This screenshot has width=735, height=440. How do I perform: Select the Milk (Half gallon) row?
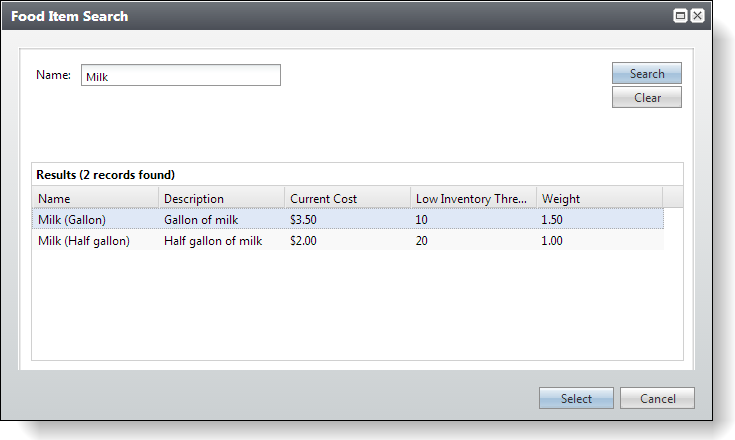[348, 240]
